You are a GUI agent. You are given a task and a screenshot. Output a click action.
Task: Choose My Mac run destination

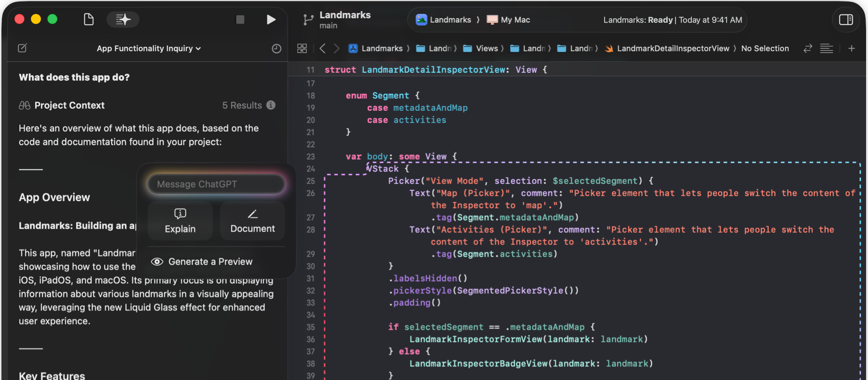click(x=509, y=20)
